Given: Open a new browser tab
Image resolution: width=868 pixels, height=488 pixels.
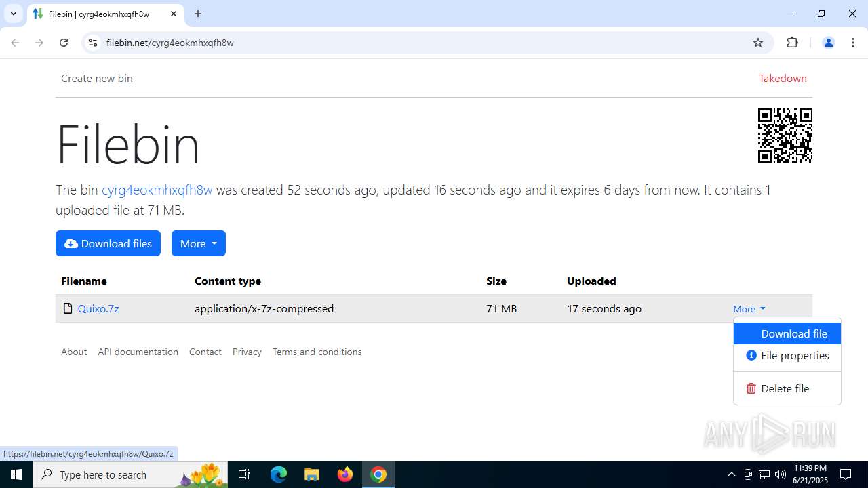Looking at the screenshot, I should click(198, 14).
